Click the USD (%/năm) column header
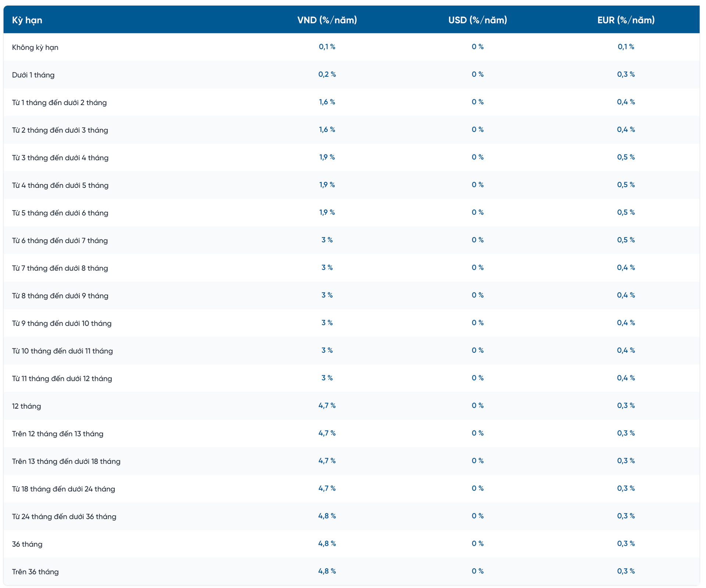706x588 pixels. pos(477,20)
